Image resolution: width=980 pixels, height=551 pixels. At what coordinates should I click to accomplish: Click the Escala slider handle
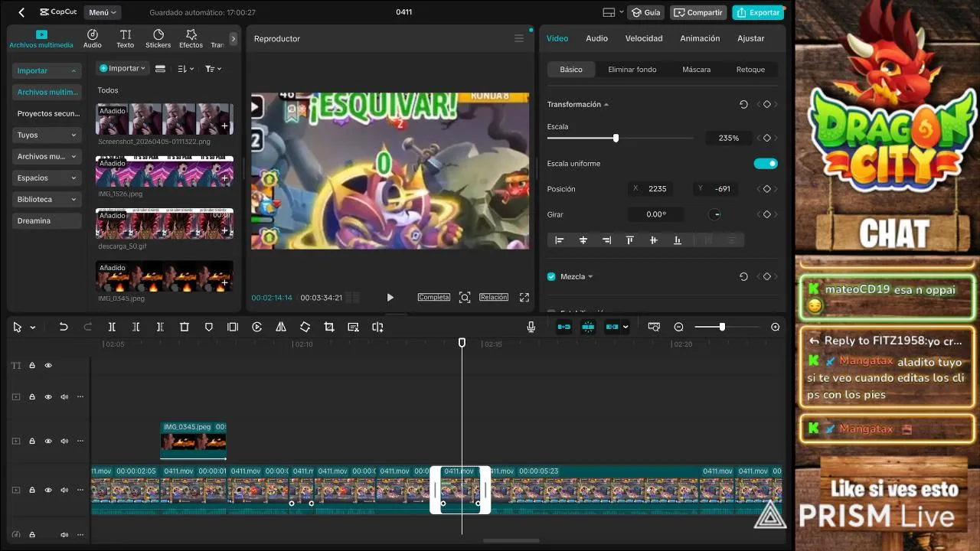point(616,138)
